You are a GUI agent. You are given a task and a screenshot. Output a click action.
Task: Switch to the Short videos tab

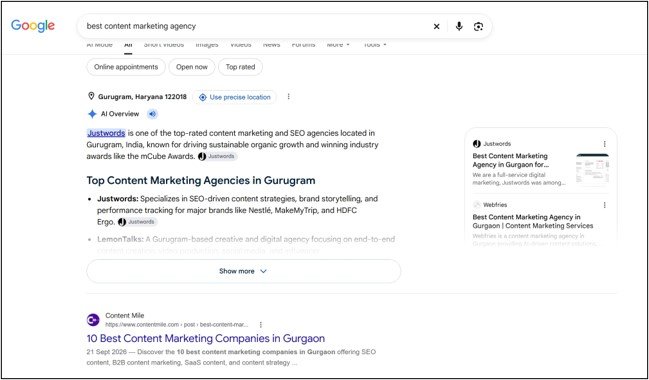[x=163, y=45]
